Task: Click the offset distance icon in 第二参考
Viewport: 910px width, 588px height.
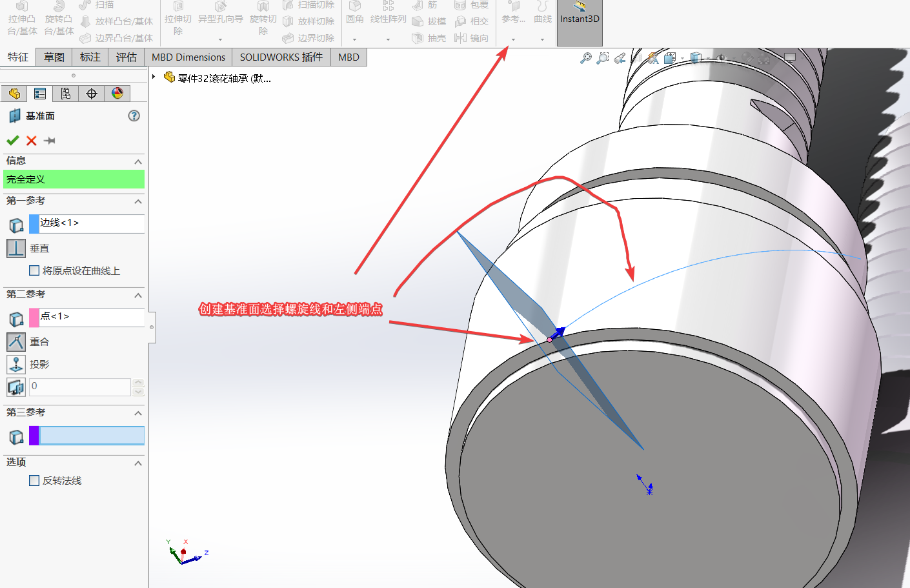Action: coord(16,387)
